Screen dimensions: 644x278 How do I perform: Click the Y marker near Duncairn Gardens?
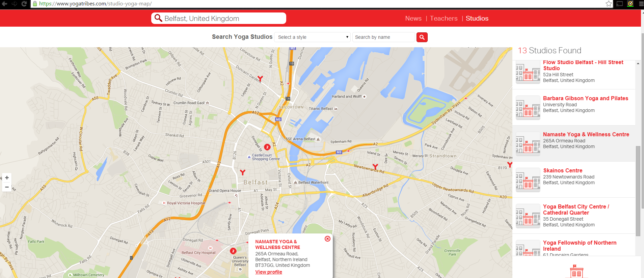(260, 79)
